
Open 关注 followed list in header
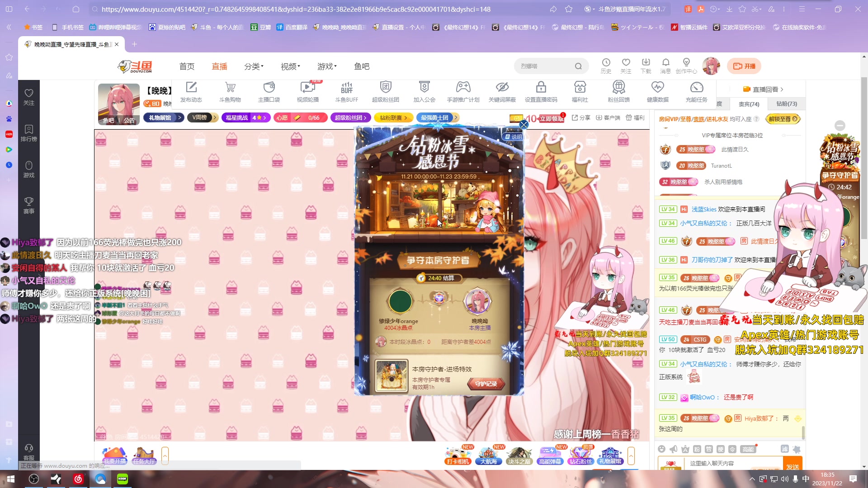click(x=626, y=66)
